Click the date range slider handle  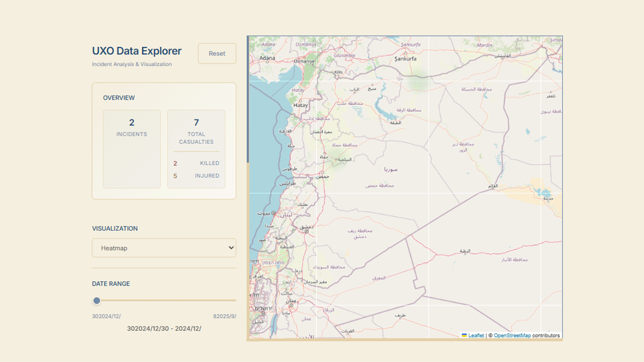(x=97, y=301)
